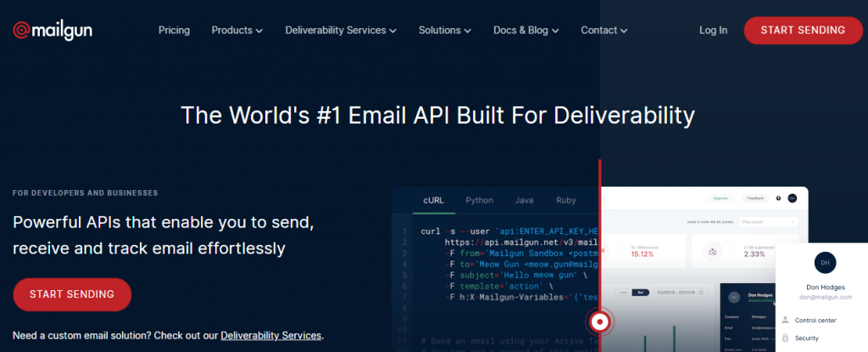The width and height of the screenshot is (868, 352).
Task: Click the 15.12% bounced value
Action: (643, 254)
